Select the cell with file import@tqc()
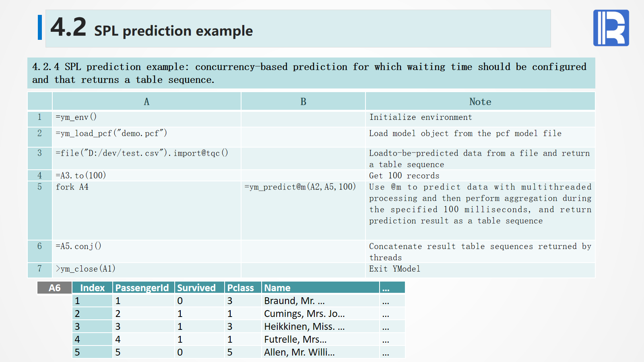The width and height of the screenshot is (644, 362). pos(142,153)
